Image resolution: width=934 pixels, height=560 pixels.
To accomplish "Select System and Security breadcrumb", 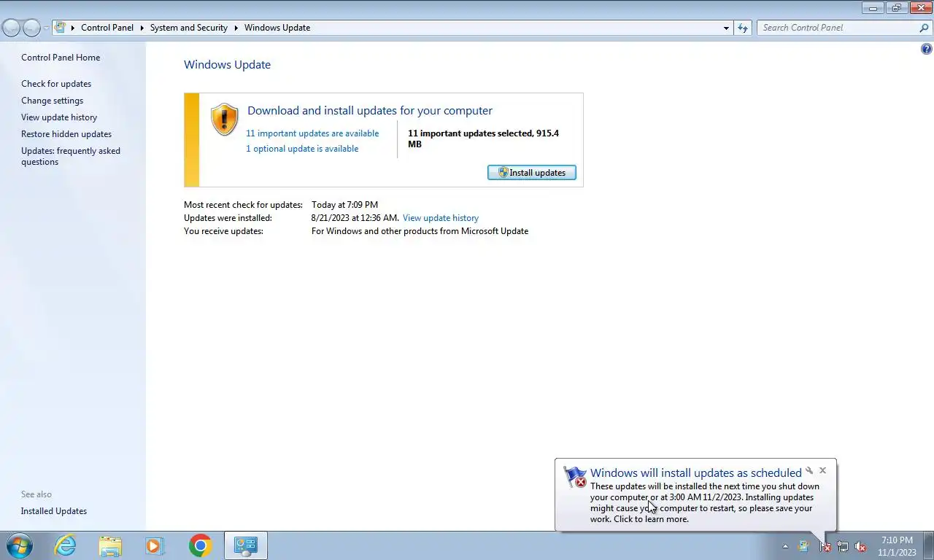I will [x=189, y=28].
